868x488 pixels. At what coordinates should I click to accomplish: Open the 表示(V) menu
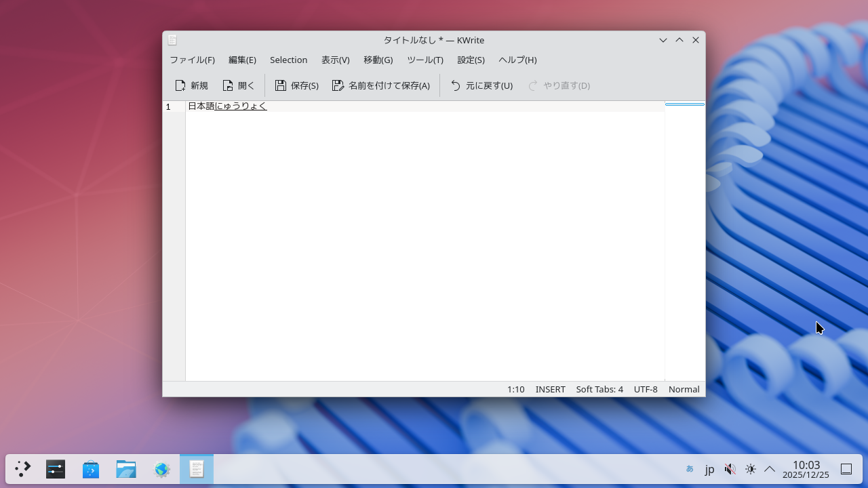point(335,60)
